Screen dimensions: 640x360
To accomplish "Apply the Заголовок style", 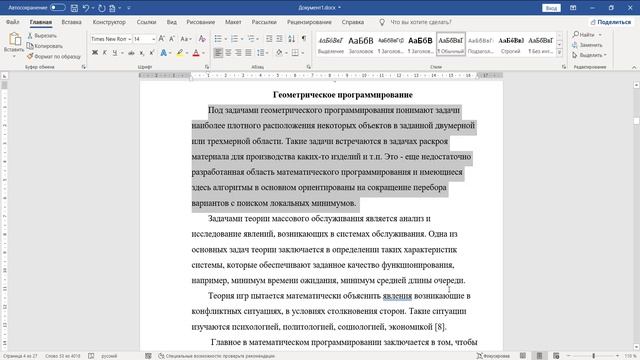I will (361, 44).
